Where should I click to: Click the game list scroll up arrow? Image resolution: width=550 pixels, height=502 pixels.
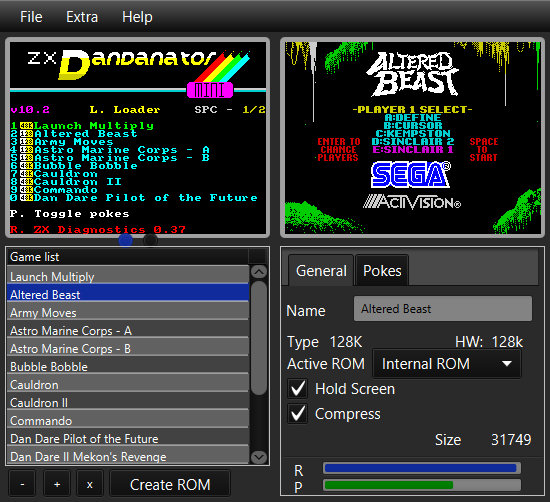click(x=259, y=272)
